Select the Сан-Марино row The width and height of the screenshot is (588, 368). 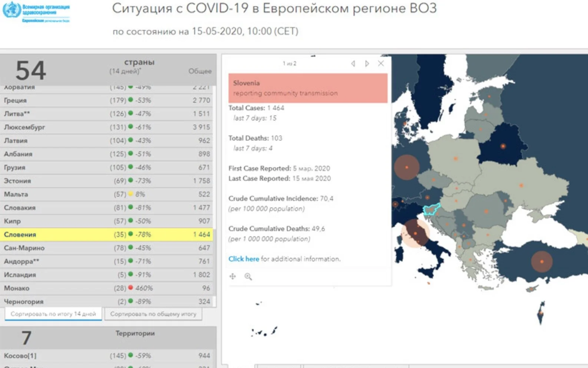pyautogui.click(x=107, y=248)
